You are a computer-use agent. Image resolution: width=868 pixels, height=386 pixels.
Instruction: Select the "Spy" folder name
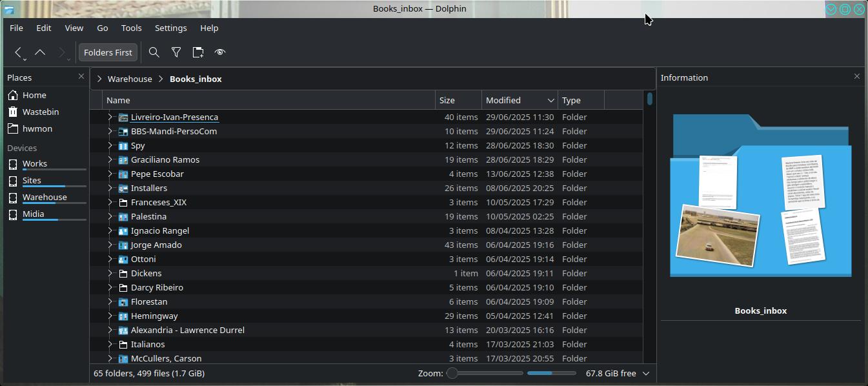tap(138, 146)
